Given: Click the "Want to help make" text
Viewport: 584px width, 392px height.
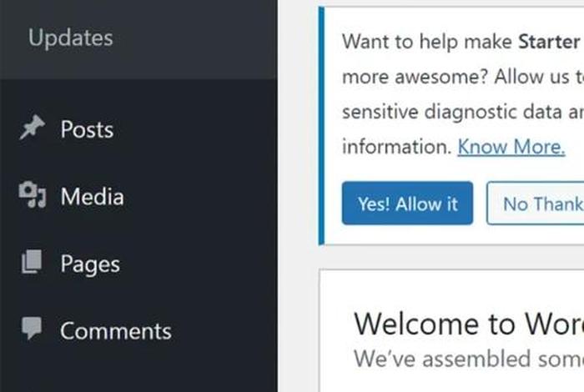Looking at the screenshot, I should 427,42.
